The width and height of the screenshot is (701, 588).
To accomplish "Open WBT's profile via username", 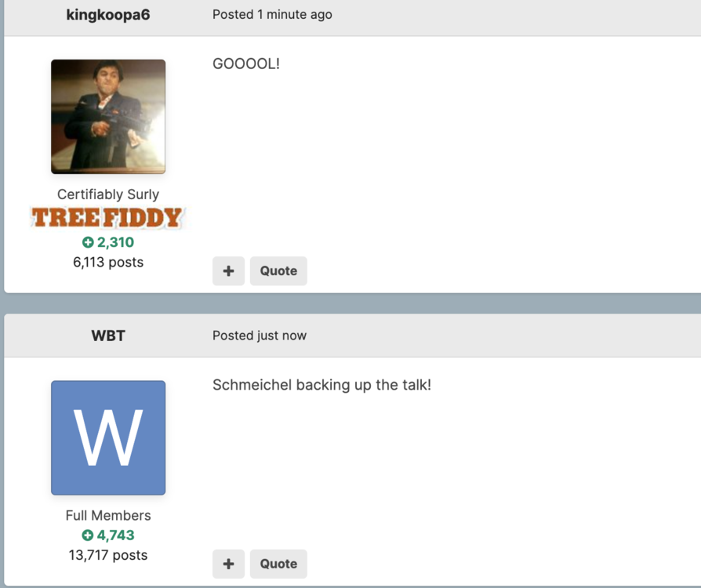I will pos(108,336).
